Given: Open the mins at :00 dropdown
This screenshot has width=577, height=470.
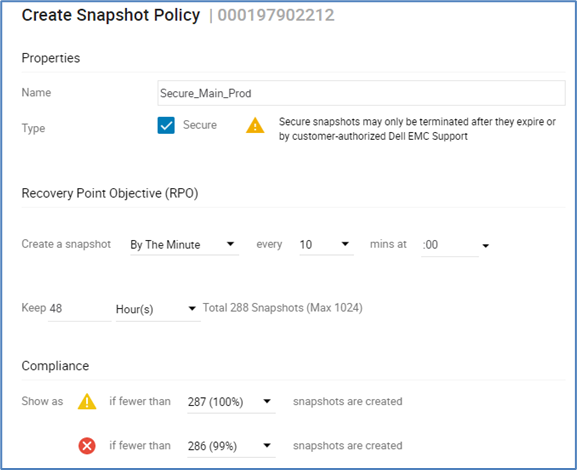Looking at the screenshot, I should (456, 245).
